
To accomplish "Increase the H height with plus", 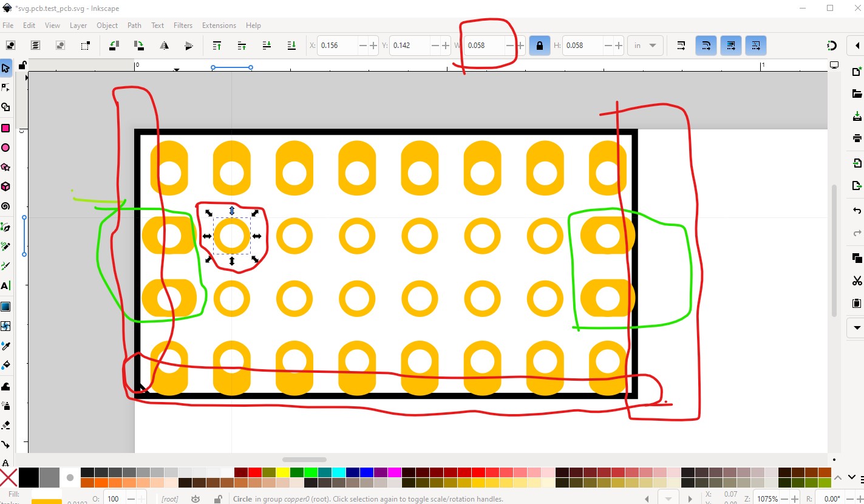I will (618, 46).
